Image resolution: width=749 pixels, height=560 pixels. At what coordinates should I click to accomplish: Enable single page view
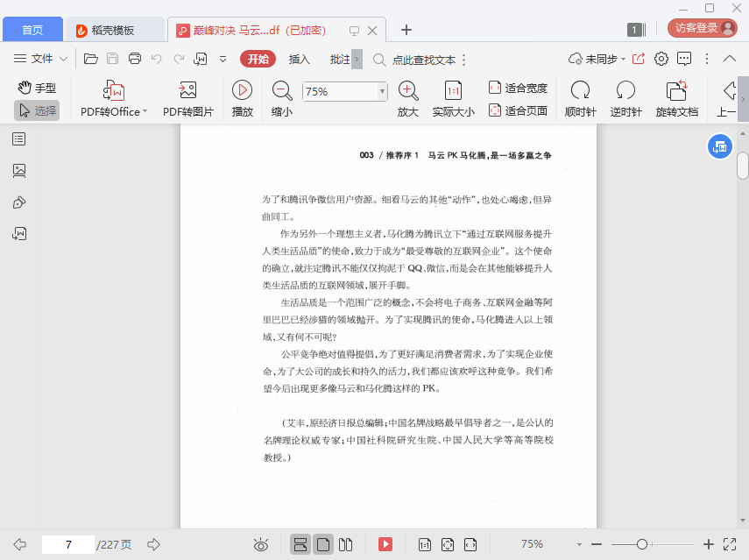click(x=323, y=544)
